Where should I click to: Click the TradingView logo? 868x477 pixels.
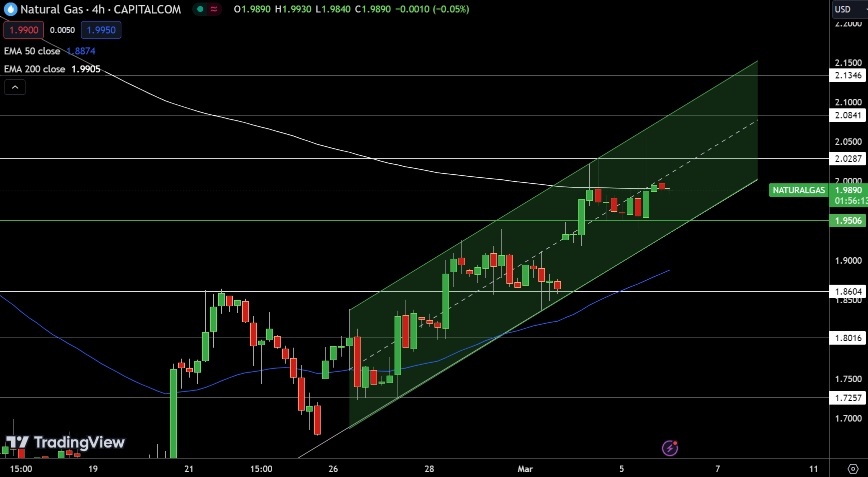tap(65, 443)
